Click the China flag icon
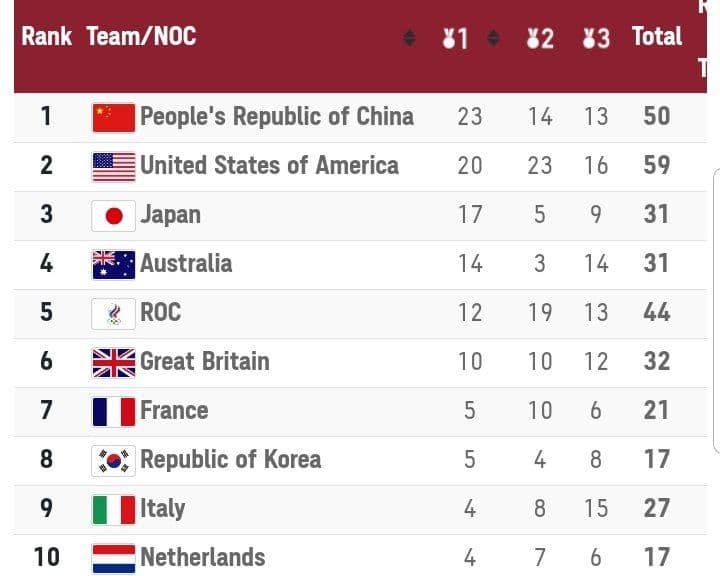 (113, 118)
